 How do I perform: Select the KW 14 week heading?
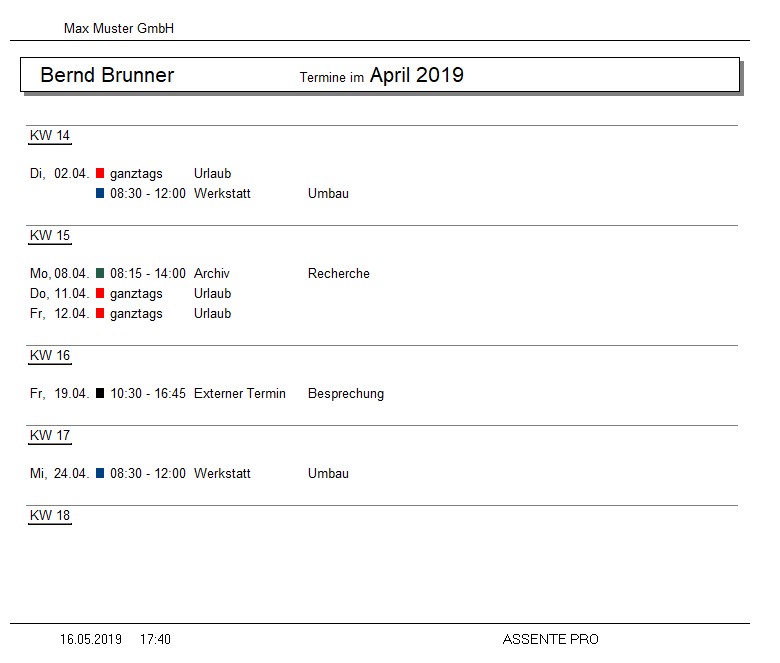(50, 136)
